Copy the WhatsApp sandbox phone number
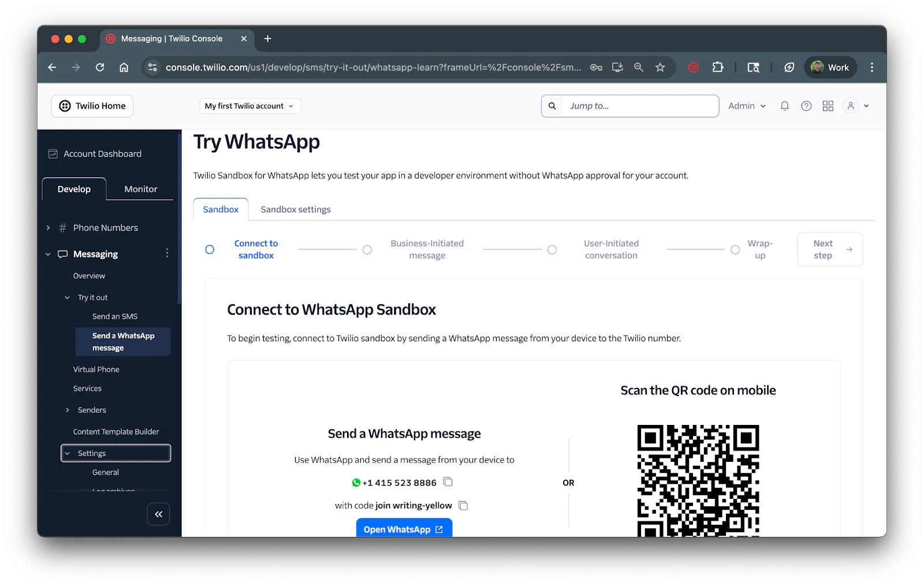924x586 pixels. [447, 482]
